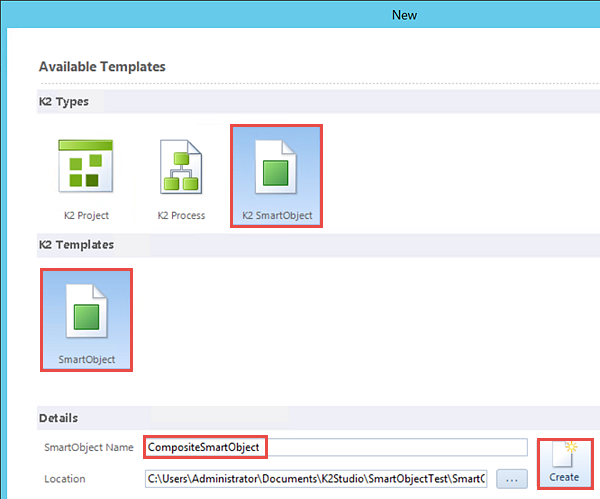600x499 pixels.
Task: Click the New window title text
Action: [x=404, y=15]
